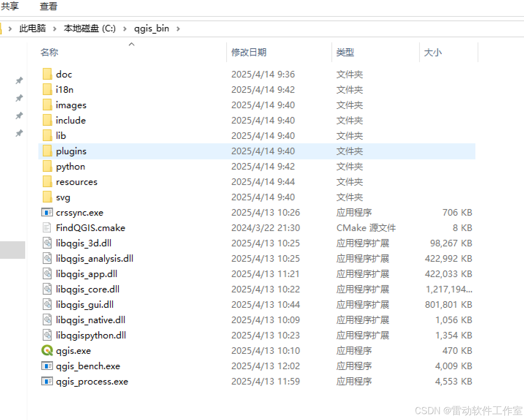The height and width of the screenshot is (420, 524).
Task: Click the green QGIS logo icon of qgis.exe
Action: pyautogui.click(x=47, y=350)
